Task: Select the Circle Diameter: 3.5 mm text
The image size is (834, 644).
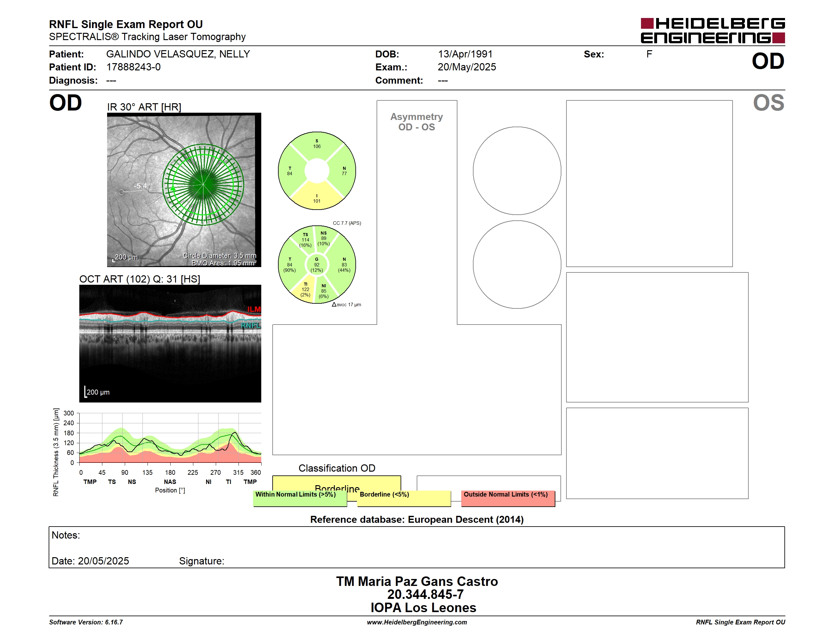Action: 220,255
